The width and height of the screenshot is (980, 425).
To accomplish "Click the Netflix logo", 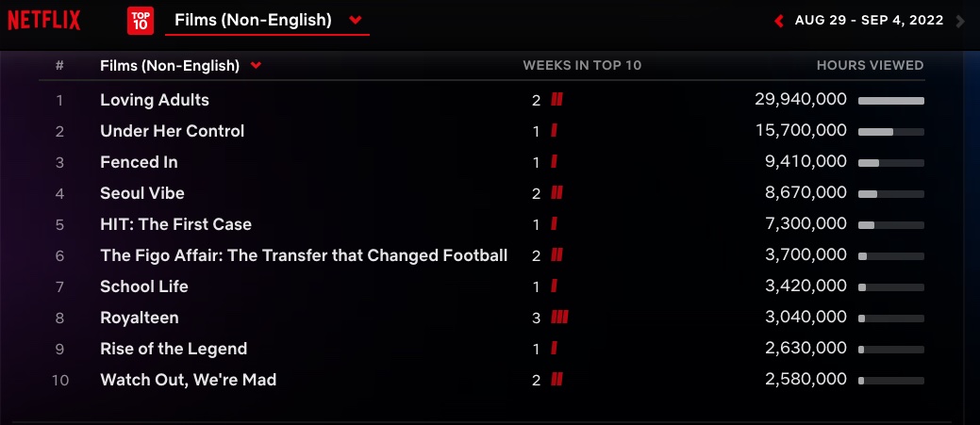I will [x=43, y=21].
